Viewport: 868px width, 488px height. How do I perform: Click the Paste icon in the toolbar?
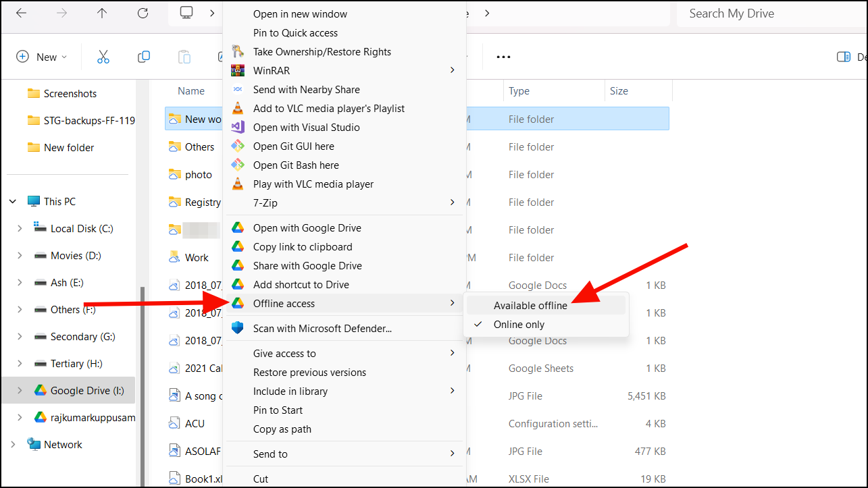[184, 57]
